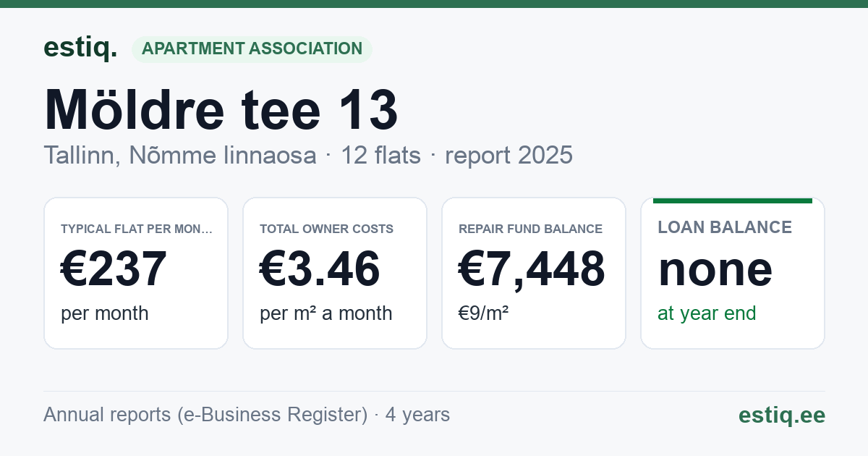This screenshot has width=868, height=456.
Task: Click the 'per m² a month' caption
Action: (326, 313)
